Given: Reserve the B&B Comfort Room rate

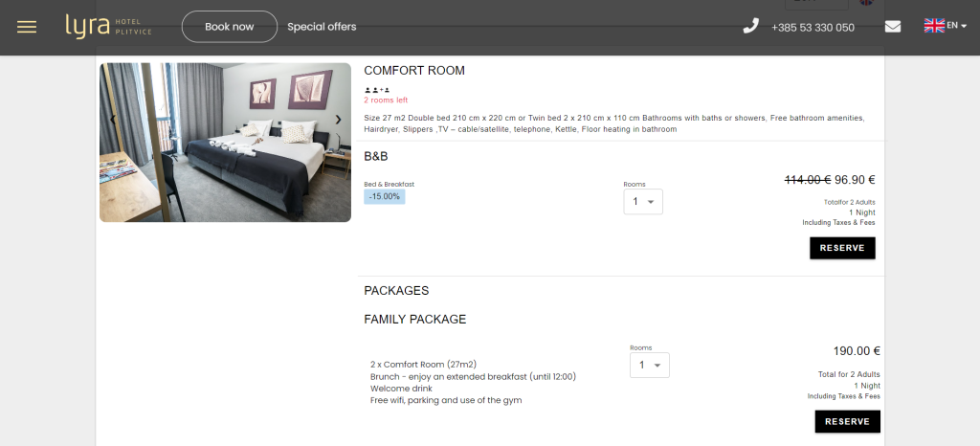Looking at the screenshot, I should (842, 248).
